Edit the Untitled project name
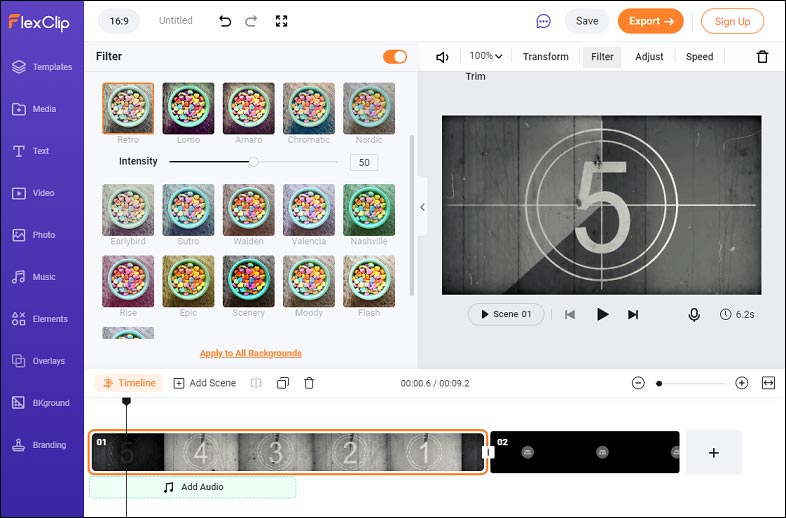This screenshot has height=518, width=786. pyautogui.click(x=175, y=21)
